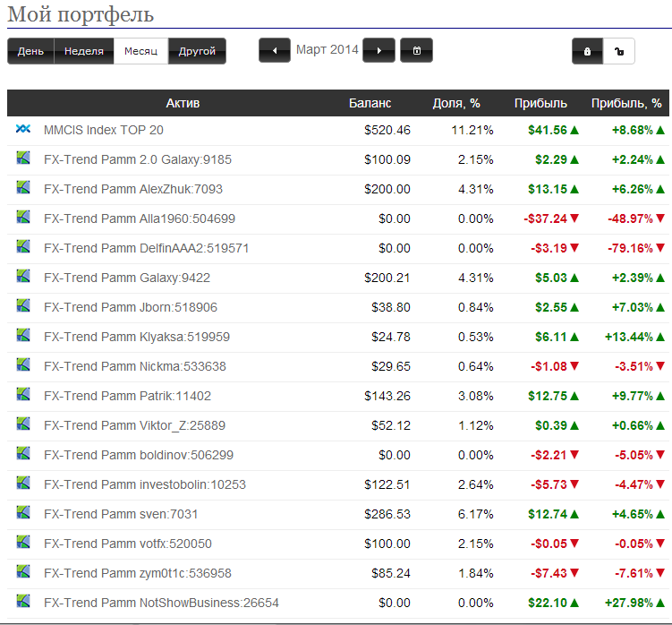
Task: Open FX-Trend Pamm 2.0 Galaxy:9185
Action: (138, 159)
